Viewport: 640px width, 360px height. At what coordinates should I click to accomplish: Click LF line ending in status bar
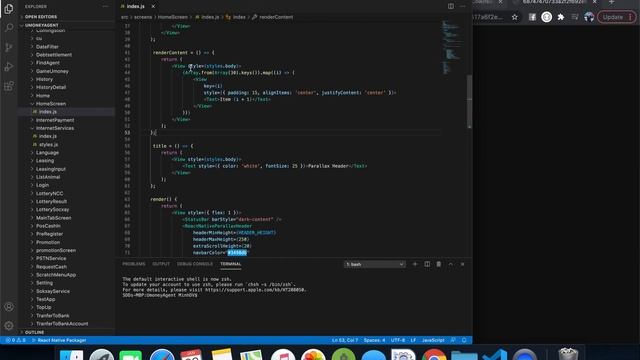(x=413, y=340)
